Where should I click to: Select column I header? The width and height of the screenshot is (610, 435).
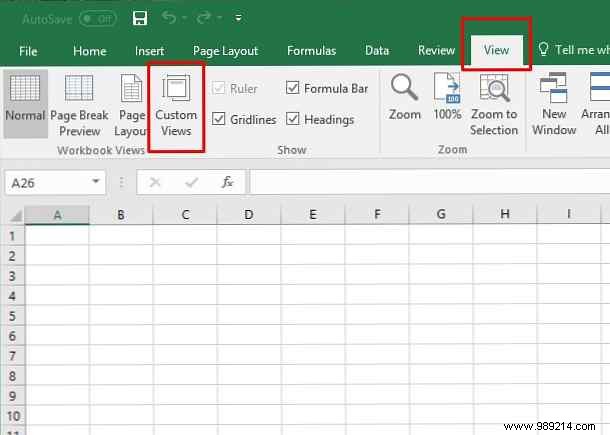coord(569,214)
